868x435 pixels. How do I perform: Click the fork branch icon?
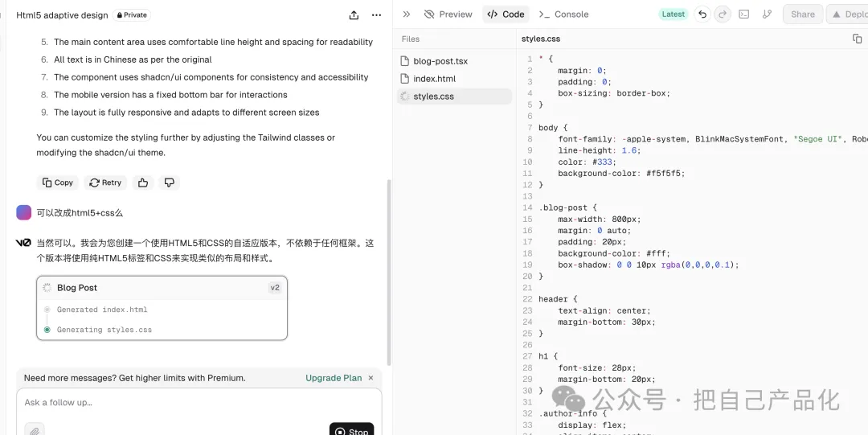click(x=767, y=14)
